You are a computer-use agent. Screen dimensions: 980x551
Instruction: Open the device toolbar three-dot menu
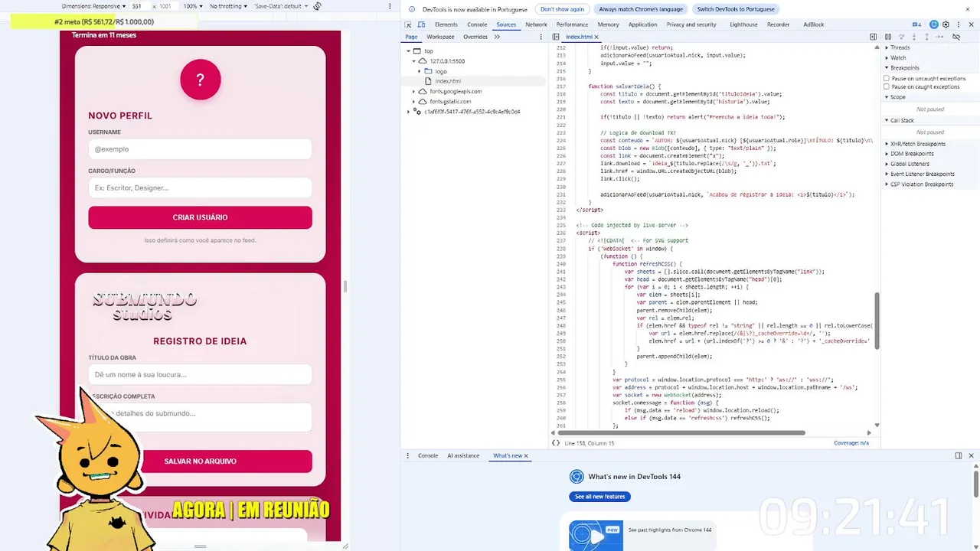coord(390,6)
